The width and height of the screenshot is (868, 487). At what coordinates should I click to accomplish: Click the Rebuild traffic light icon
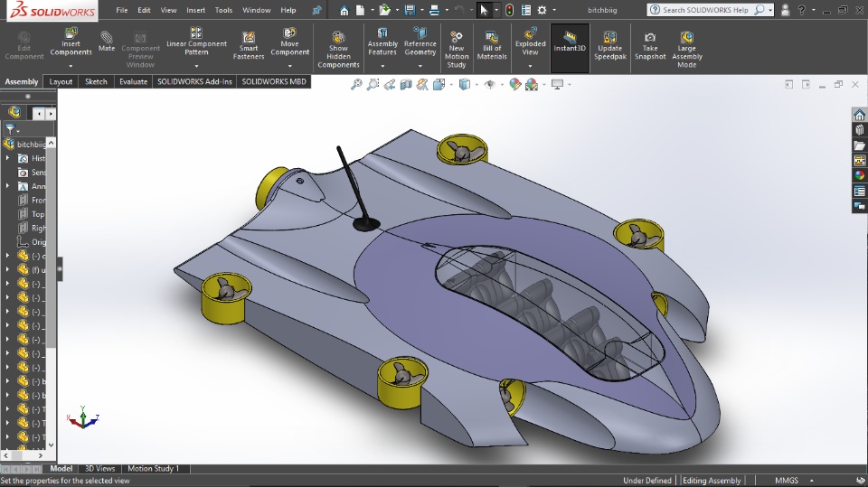pyautogui.click(x=509, y=10)
